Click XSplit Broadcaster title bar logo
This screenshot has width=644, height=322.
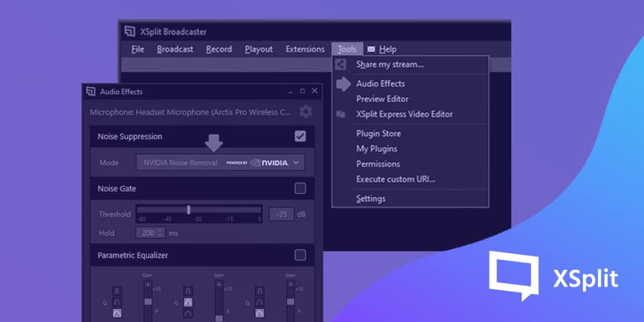pyautogui.click(x=129, y=32)
